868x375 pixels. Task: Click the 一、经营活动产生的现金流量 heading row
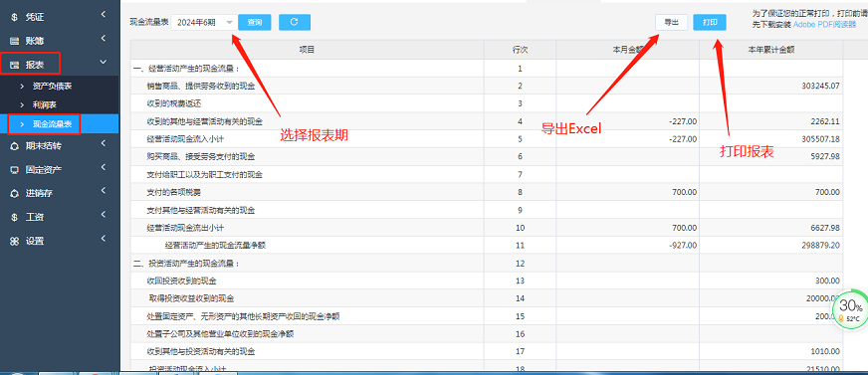pos(487,68)
